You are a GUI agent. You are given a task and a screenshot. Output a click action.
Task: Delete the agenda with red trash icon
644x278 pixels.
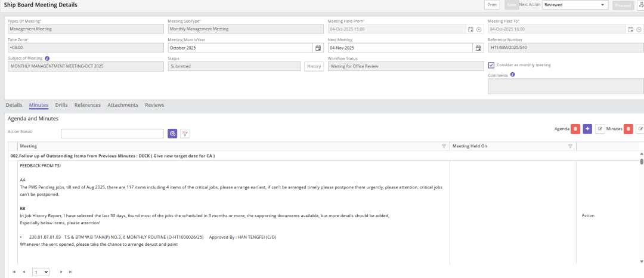[x=575, y=129]
